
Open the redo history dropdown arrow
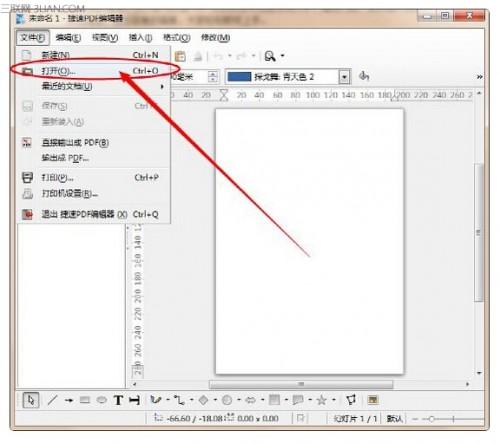pyautogui.click(x=253, y=56)
